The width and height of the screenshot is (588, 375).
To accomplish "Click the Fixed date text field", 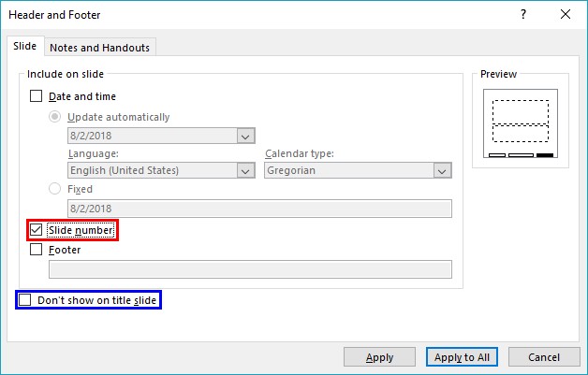I will pyautogui.click(x=259, y=209).
